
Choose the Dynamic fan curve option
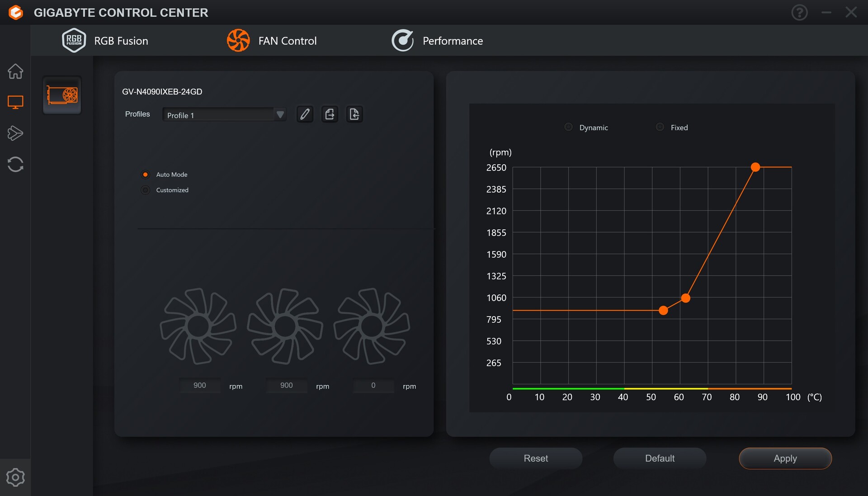click(x=569, y=127)
